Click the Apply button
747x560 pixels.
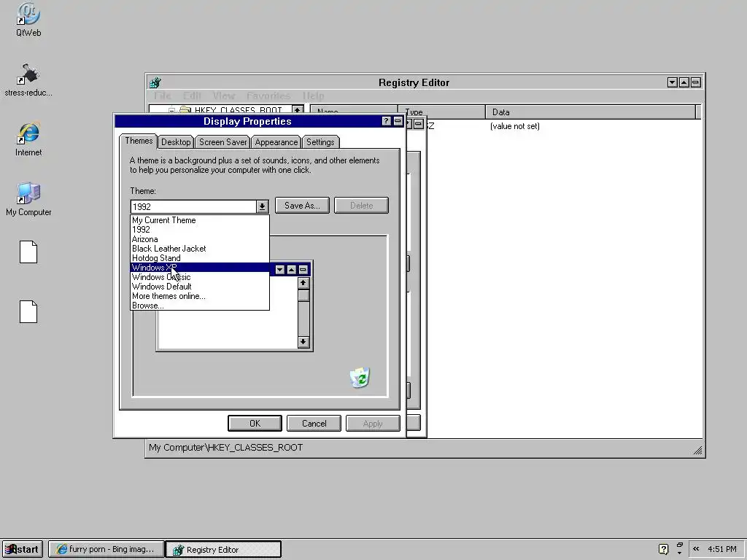(373, 424)
